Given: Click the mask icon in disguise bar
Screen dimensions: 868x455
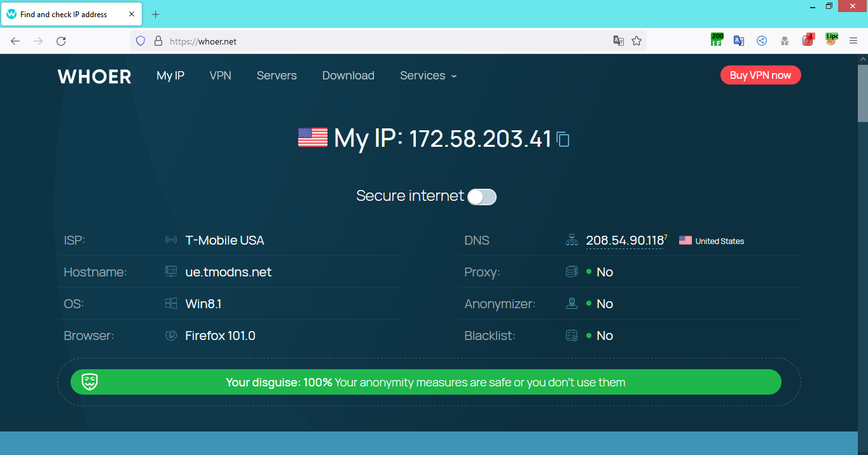Looking at the screenshot, I should click(90, 382).
